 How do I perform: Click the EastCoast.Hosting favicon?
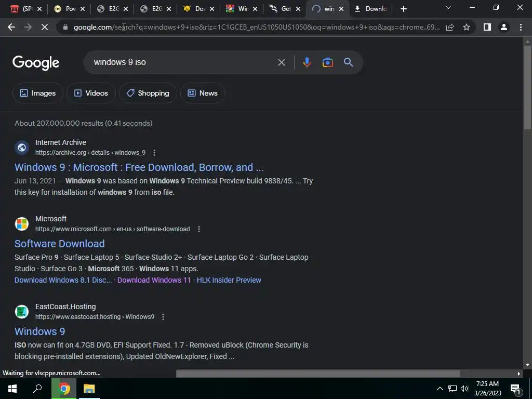tap(22, 312)
